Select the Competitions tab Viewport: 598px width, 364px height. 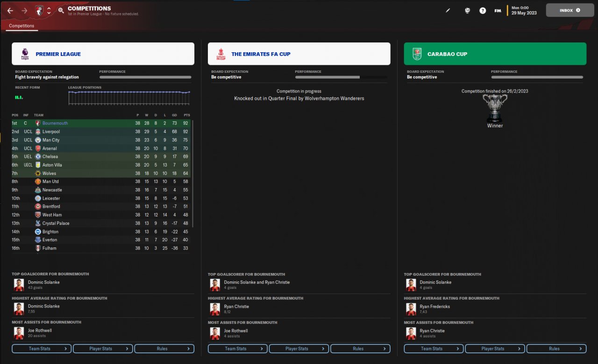21,26
